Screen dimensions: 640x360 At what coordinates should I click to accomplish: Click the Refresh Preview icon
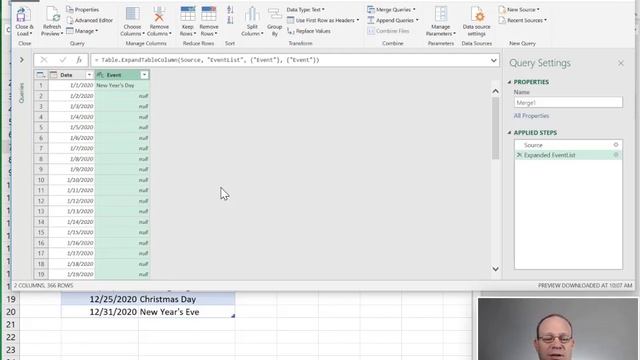(52, 15)
